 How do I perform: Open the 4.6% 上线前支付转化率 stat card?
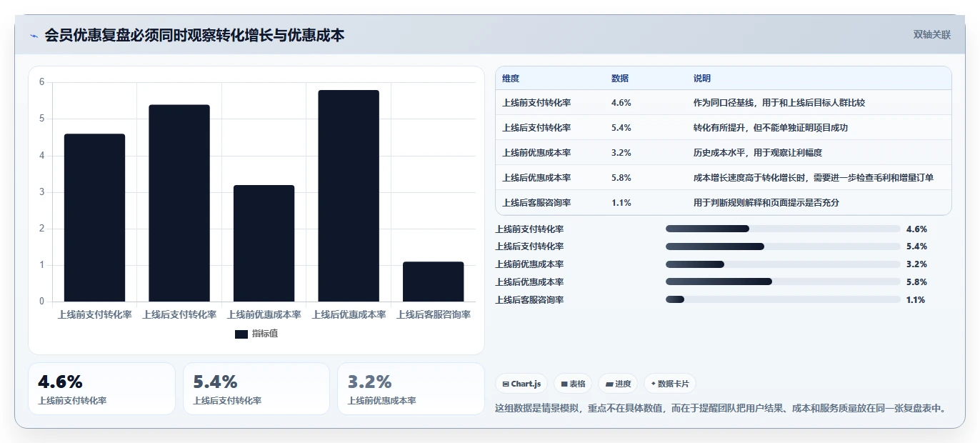pyautogui.click(x=101, y=389)
